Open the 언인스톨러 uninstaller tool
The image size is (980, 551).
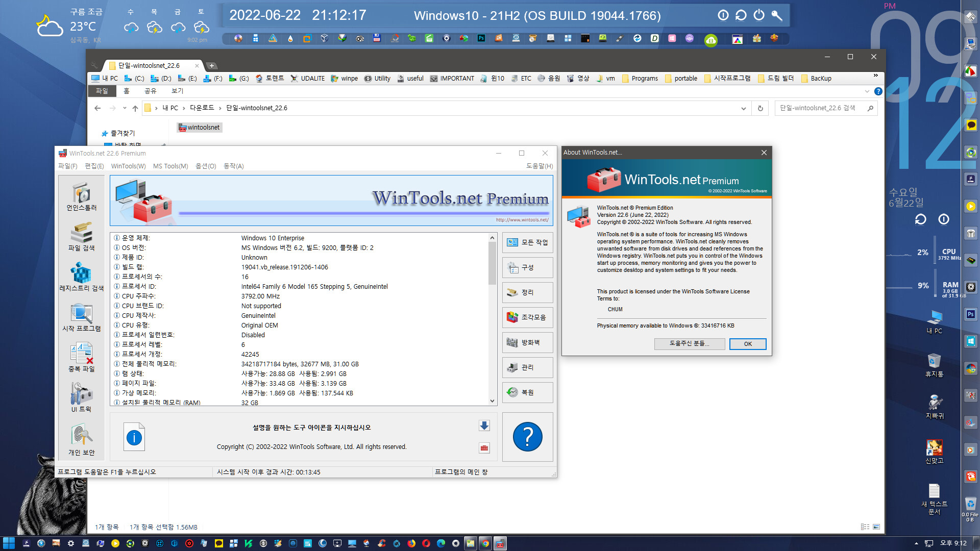(x=81, y=197)
